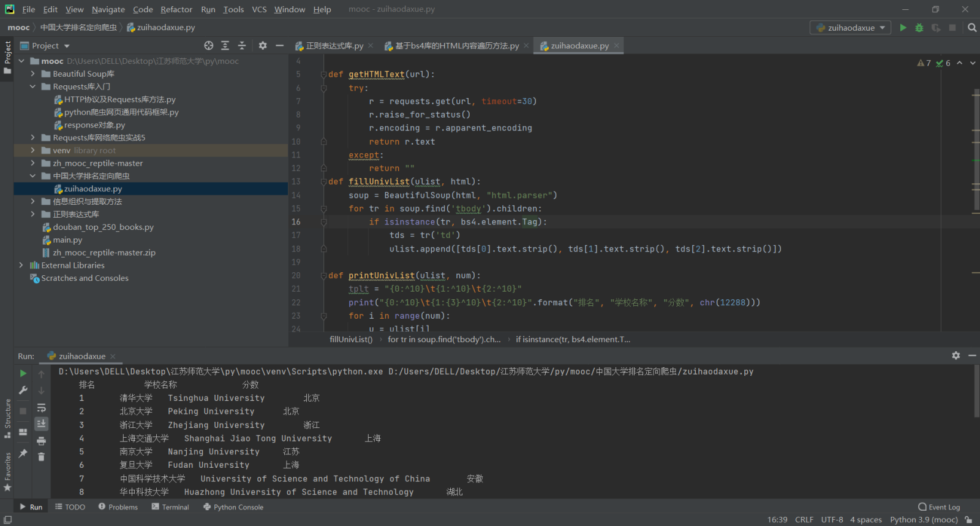Toggle pin tab in Run panel
Image resolution: width=980 pixels, height=526 pixels.
pos(23,453)
